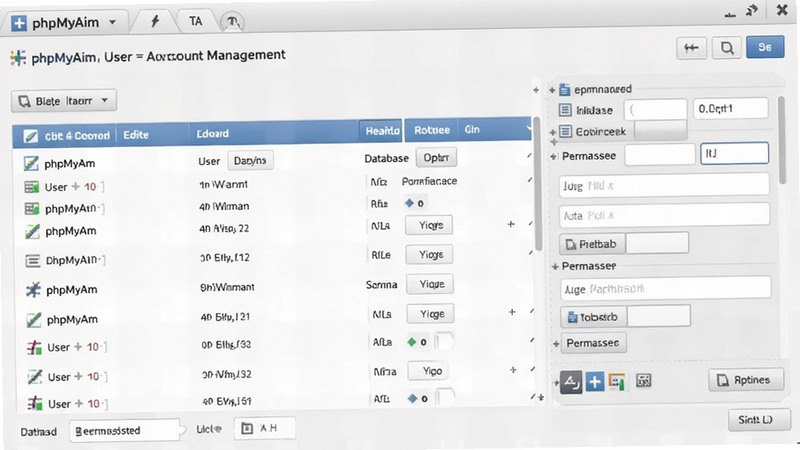Select the Rotuee header tab

tap(432, 130)
